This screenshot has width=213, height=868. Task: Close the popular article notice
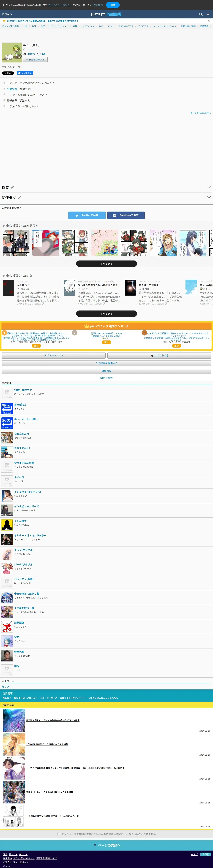coord(209,21)
